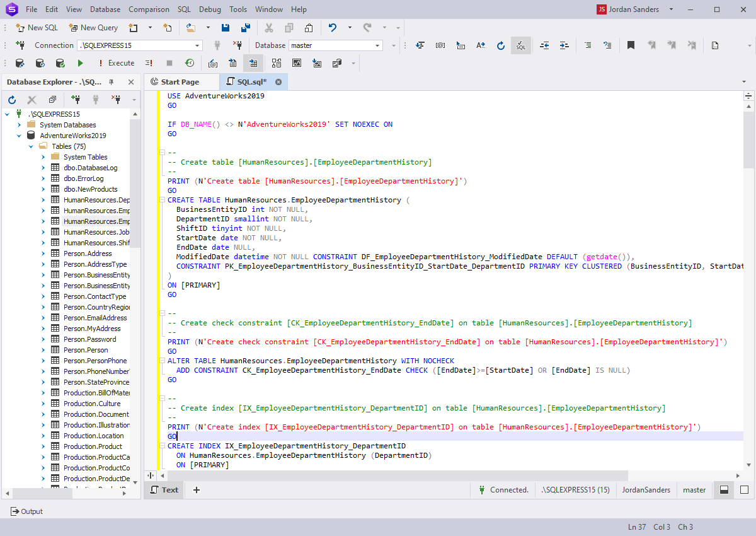Refresh the Database Explorer tree
The height and width of the screenshot is (536, 756).
12,100
